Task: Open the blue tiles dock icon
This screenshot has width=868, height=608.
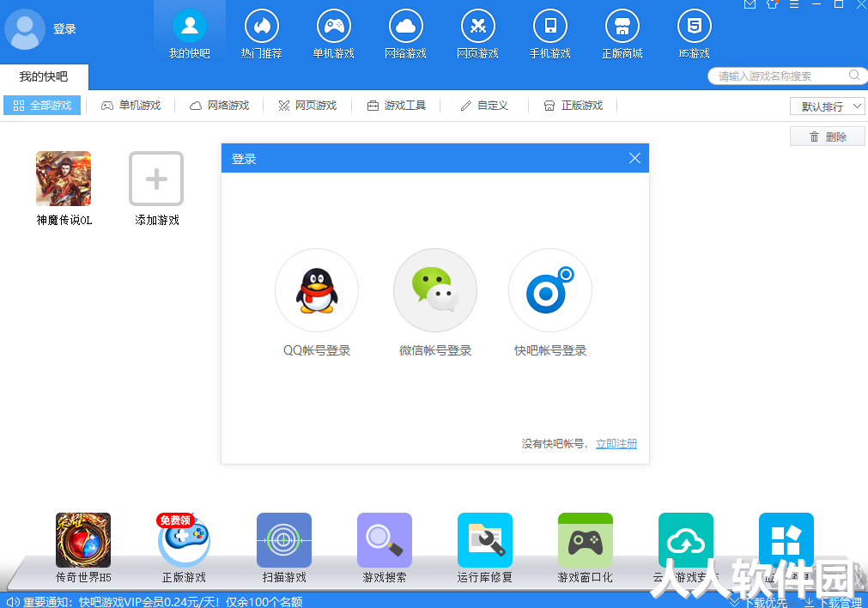Action: [786, 540]
